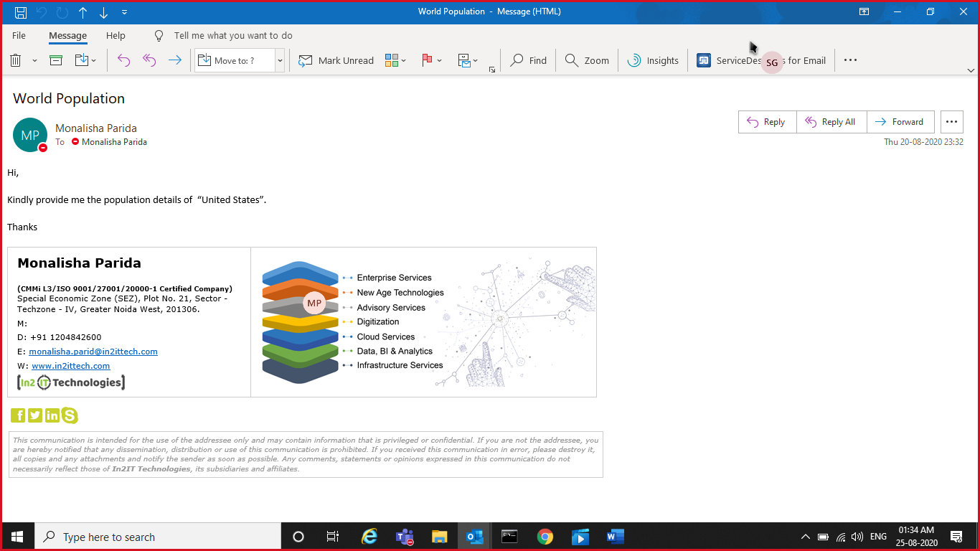This screenshot has width=980, height=551.
Task: Go to next item with down arrow
Action: 104,12
